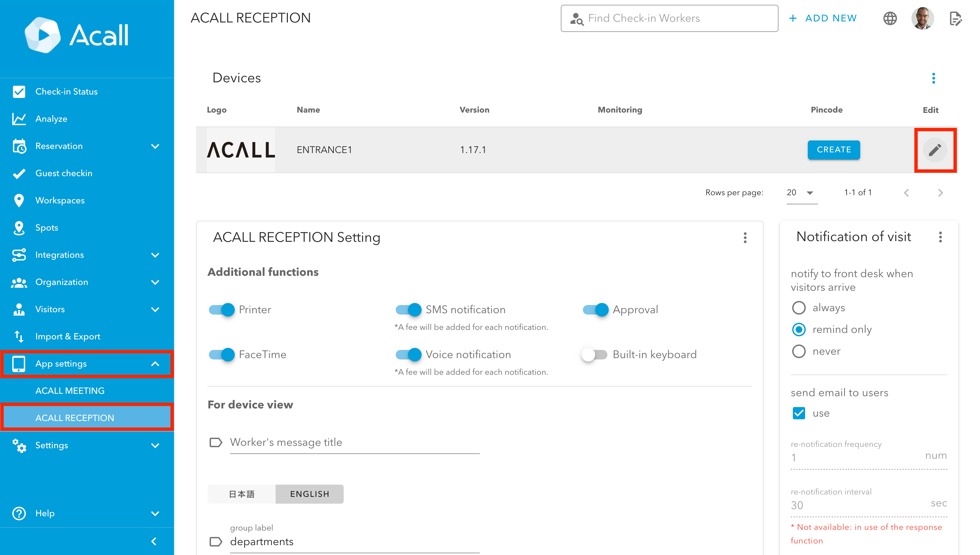This screenshot has height=555, width=980.
Task: Open ACALL RECEPTION Setting more options
Action: pyautogui.click(x=745, y=238)
